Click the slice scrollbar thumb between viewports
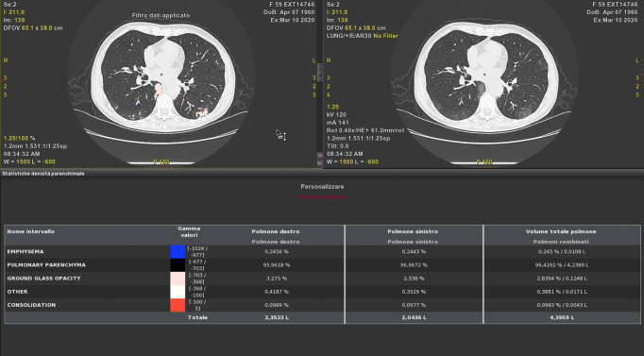The width and height of the screenshot is (644, 356). click(320, 73)
